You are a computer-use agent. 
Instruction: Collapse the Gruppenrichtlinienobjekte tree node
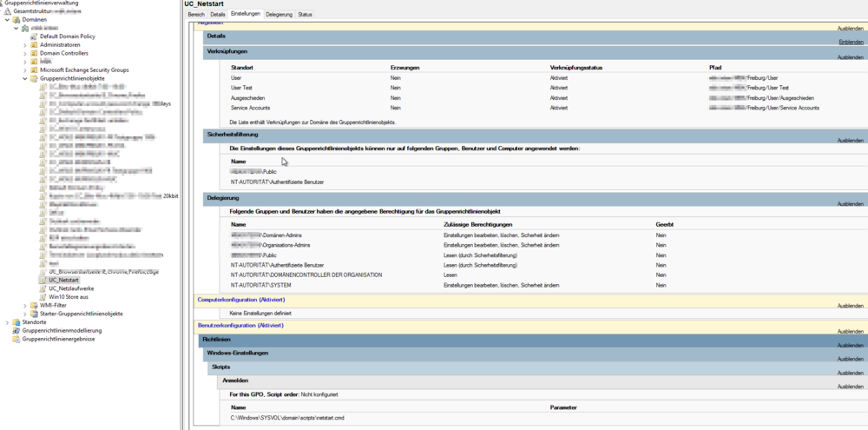(25, 78)
